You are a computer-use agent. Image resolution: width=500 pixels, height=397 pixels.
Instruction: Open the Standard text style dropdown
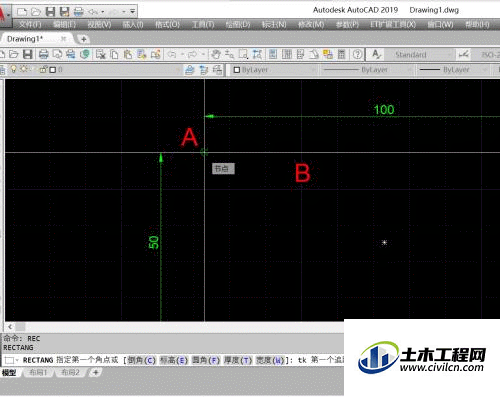(420, 54)
